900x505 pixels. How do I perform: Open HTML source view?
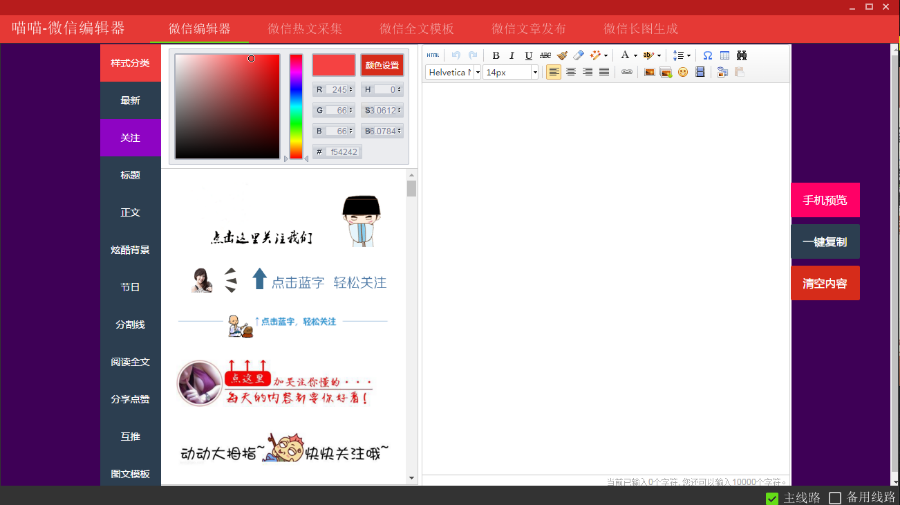click(433, 55)
